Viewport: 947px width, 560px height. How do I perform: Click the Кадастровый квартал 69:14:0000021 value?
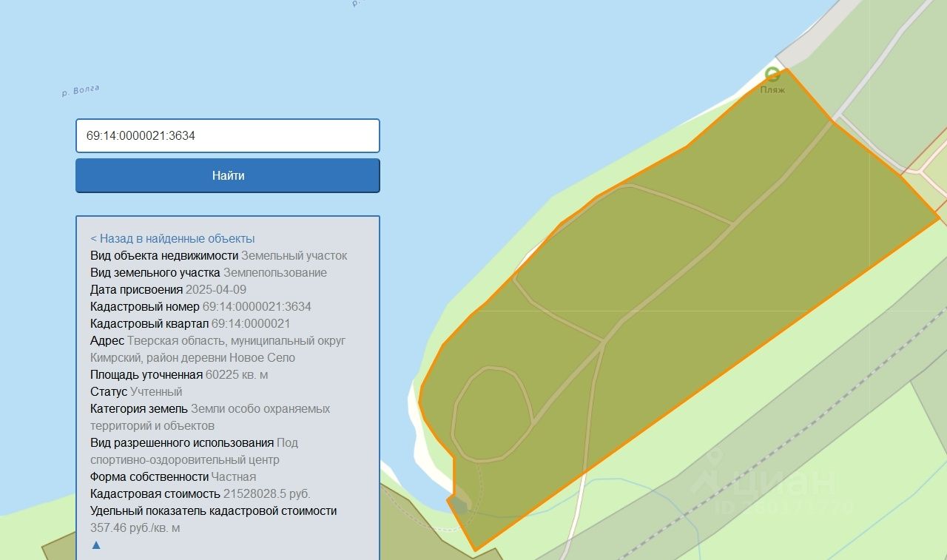pyautogui.click(x=251, y=323)
